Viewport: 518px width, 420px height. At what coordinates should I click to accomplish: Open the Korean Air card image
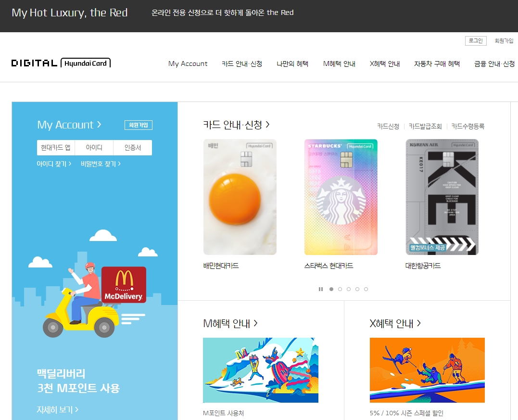442,197
